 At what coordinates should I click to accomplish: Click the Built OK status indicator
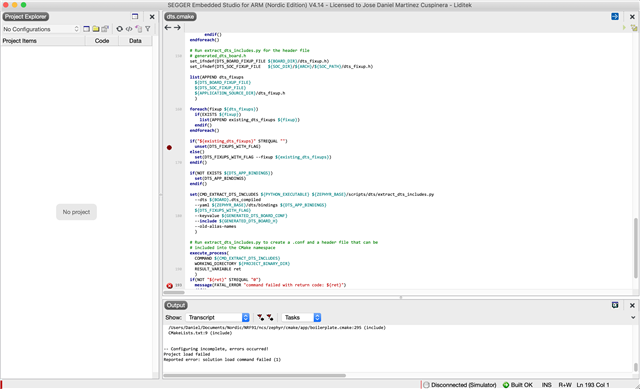pyautogui.click(x=518, y=385)
